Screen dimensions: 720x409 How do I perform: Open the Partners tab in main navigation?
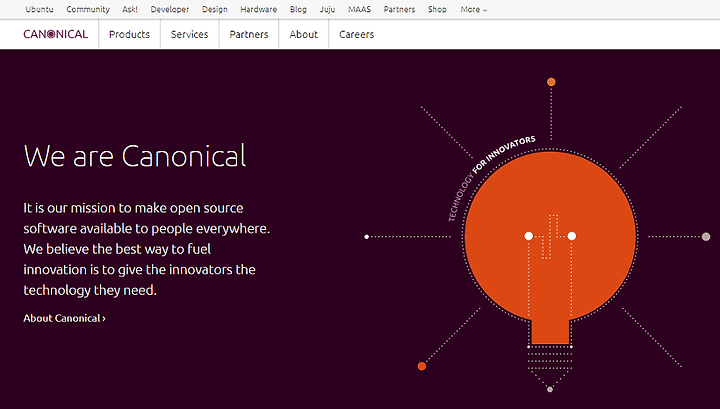point(249,34)
